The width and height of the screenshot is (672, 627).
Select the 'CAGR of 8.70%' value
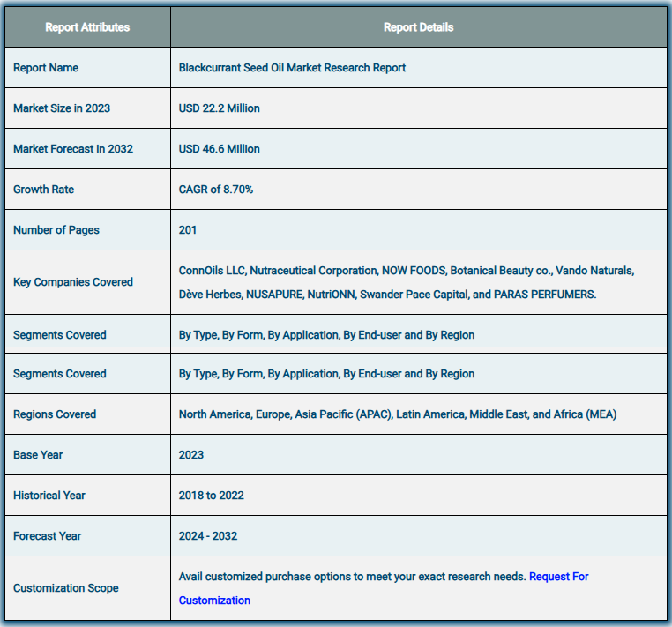(215, 190)
